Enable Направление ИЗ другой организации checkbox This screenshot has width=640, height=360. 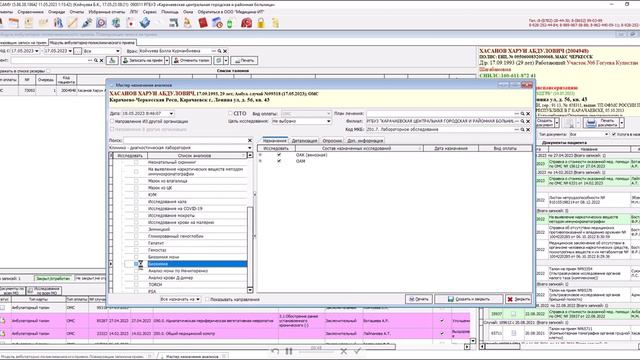point(112,121)
